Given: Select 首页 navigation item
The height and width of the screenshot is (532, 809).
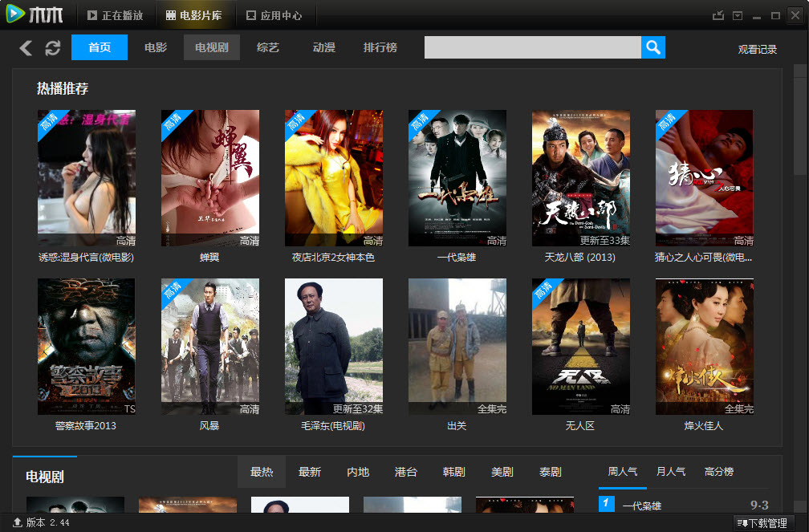Looking at the screenshot, I should click(100, 47).
